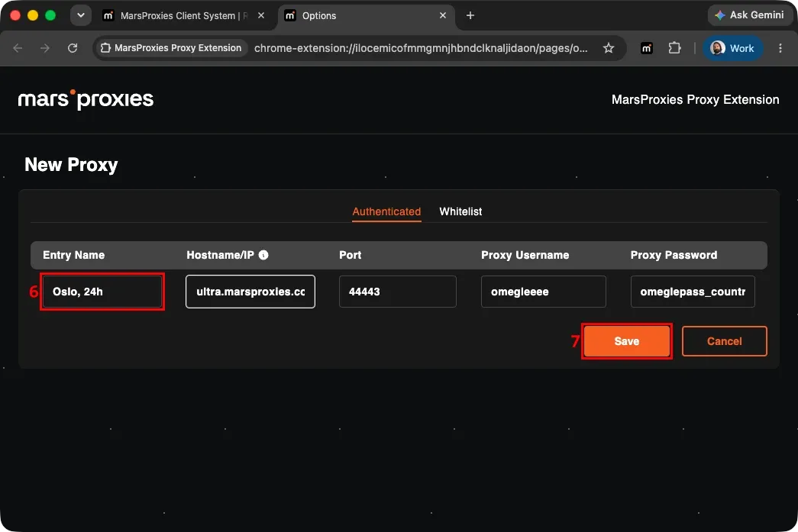The width and height of the screenshot is (798, 532).
Task: Switch to the Whitelist tab
Action: click(460, 211)
